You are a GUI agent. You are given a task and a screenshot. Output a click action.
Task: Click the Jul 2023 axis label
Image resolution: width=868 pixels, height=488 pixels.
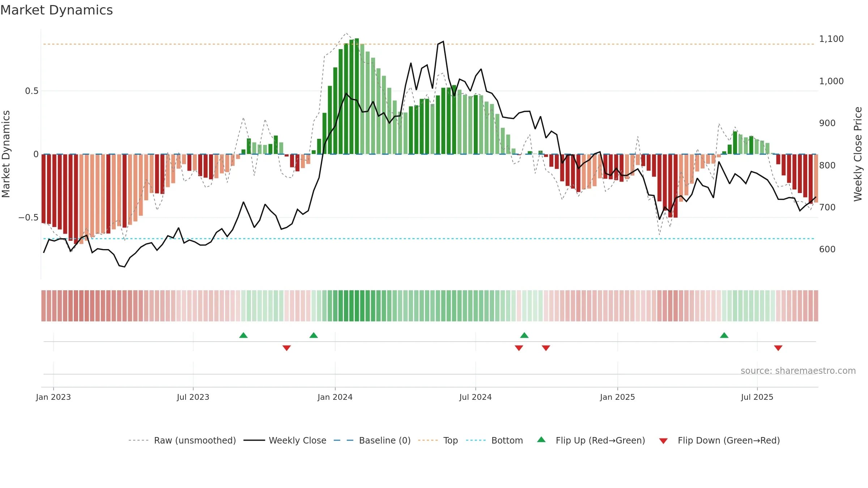[x=193, y=397]
